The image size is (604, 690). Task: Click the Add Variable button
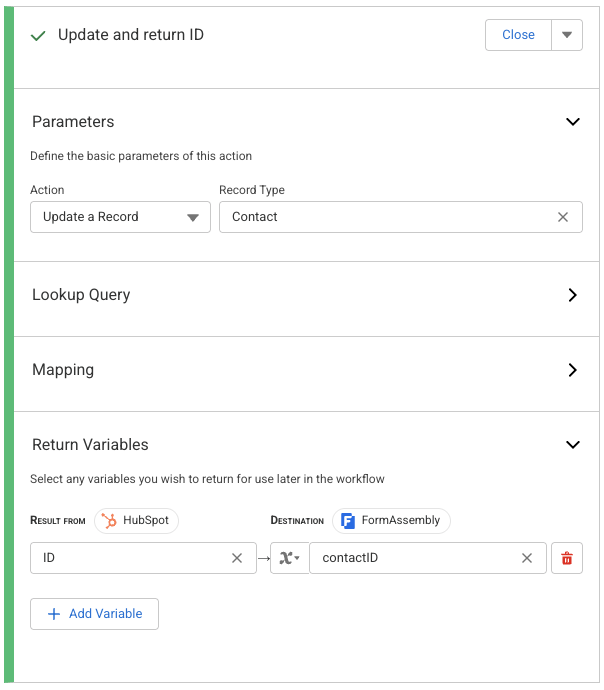(94, 614)
